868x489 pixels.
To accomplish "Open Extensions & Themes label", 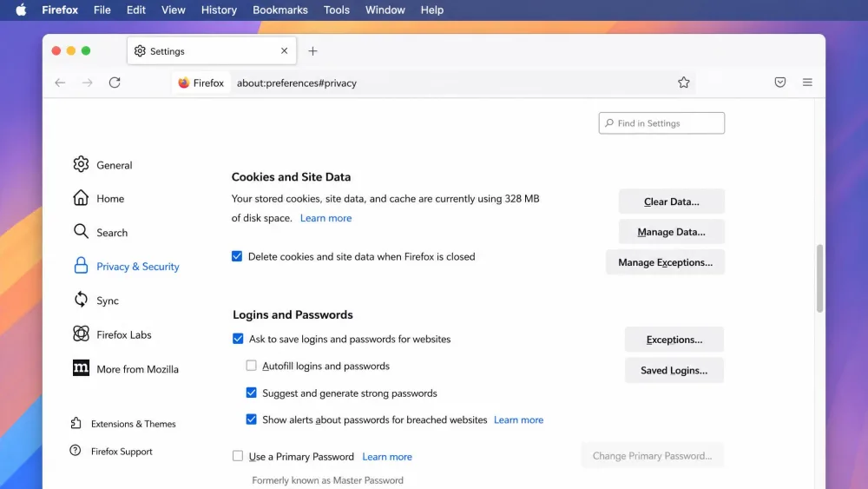I will point(134,424).
